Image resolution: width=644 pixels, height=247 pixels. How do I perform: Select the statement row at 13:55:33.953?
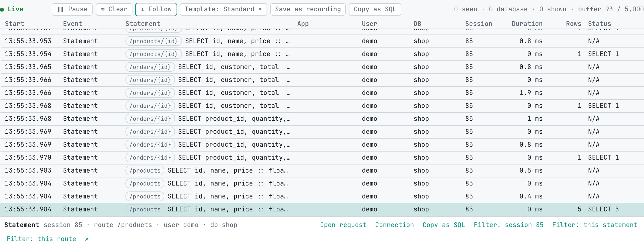point(322,41)
